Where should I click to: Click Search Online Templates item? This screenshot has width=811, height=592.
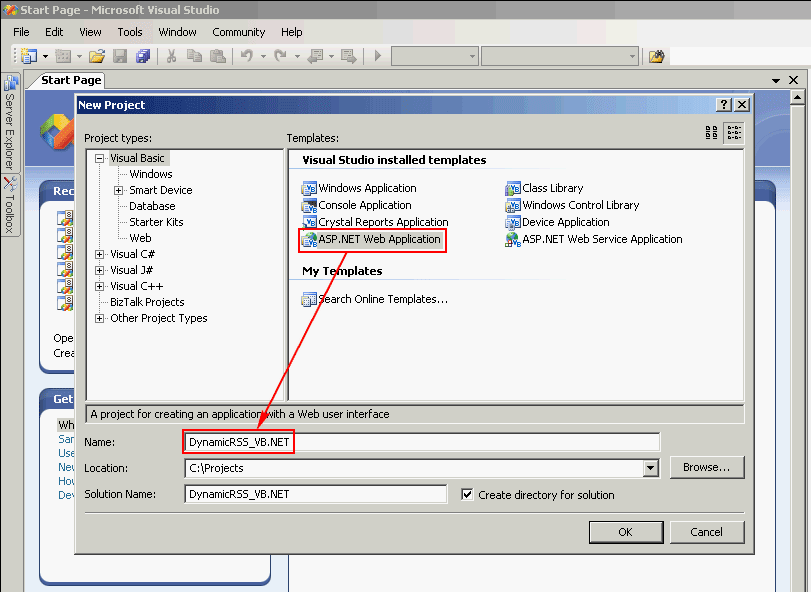coord(374,299)
